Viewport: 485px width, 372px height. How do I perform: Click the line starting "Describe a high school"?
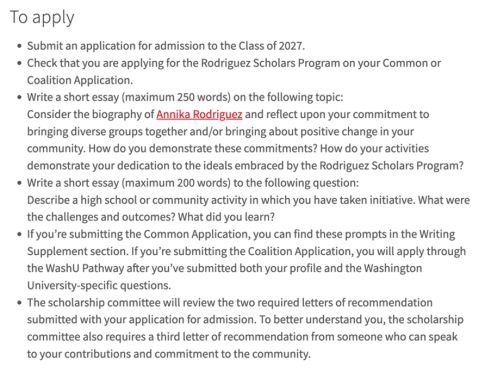click(248, 200)
